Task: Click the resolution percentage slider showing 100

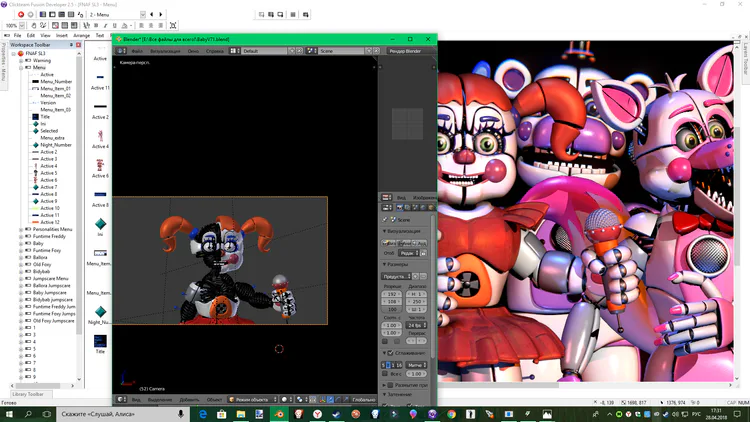Action: tap(392, 309)
